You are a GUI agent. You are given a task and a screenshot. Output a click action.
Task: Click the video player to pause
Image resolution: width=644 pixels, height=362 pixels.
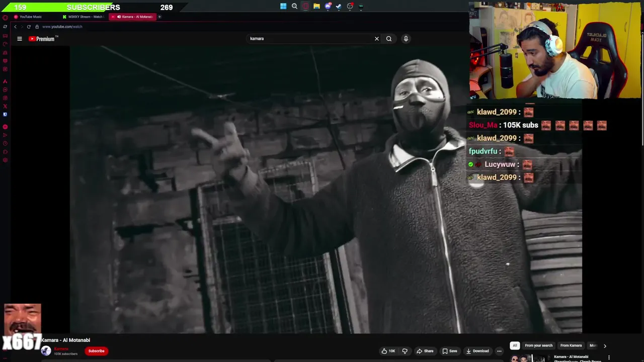pos(326,190)
